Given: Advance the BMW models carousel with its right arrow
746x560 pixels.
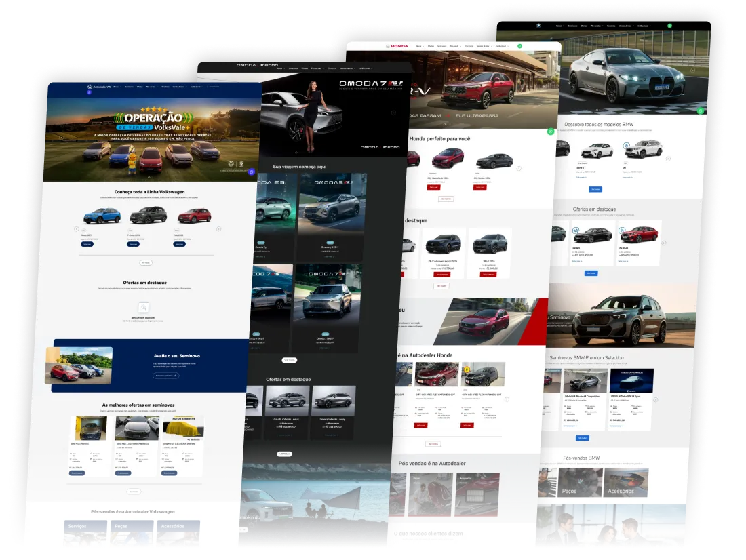Looking at the screenshot, I should click(668, 159).
